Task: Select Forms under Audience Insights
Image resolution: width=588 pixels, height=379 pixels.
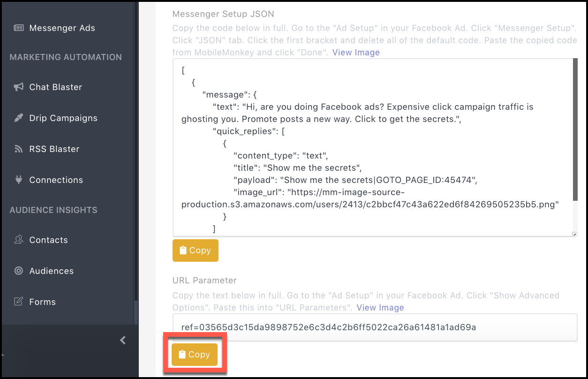Action: point(43,302)
